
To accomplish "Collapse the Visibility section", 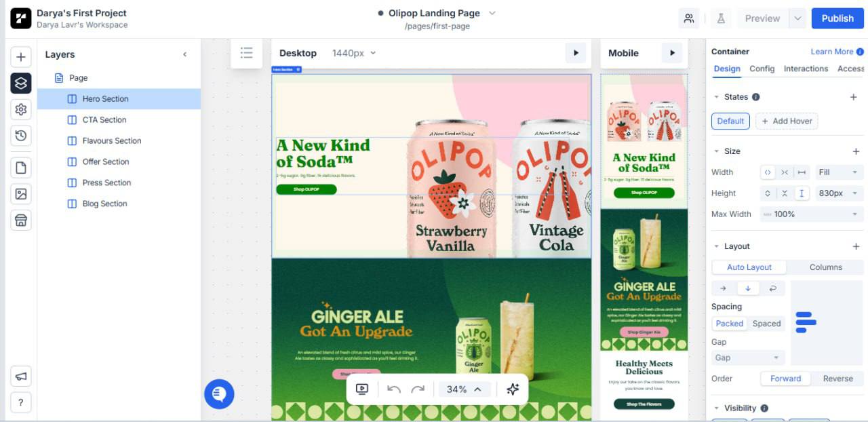I will [x=716, y=408].
